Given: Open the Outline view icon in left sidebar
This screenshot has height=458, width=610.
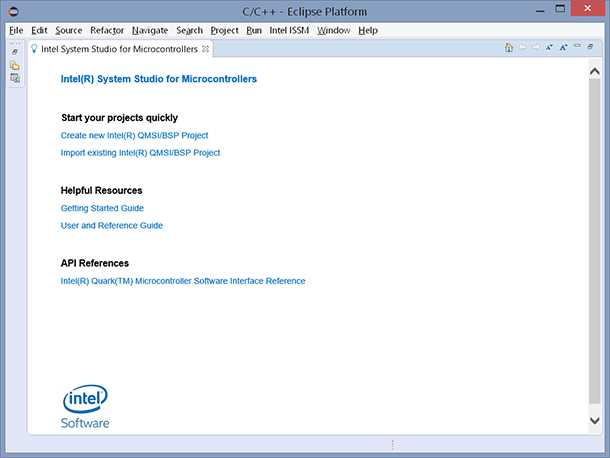Looking at the screenshot, I should pos(15,78).
